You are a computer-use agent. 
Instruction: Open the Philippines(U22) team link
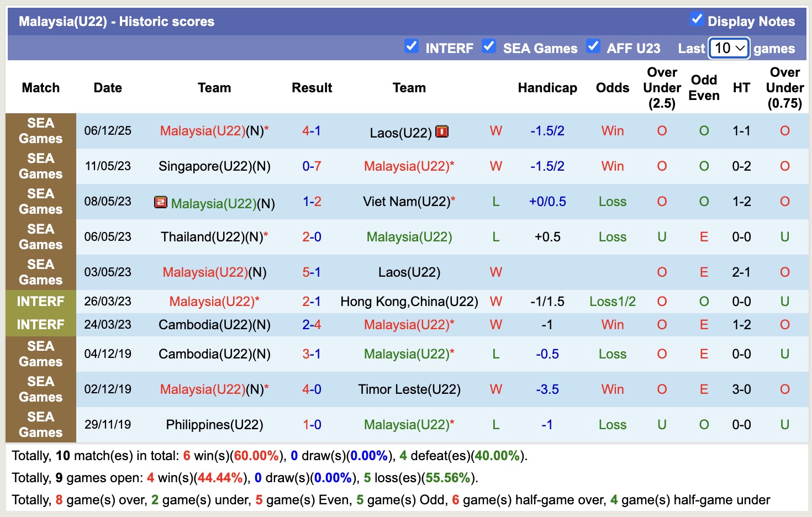pyautogui.click(x=214, y=425)
